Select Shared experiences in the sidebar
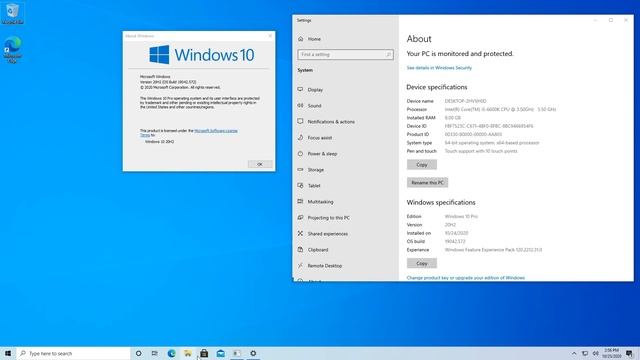The height and width of the screenshot is (360, 640). (327, 233)
